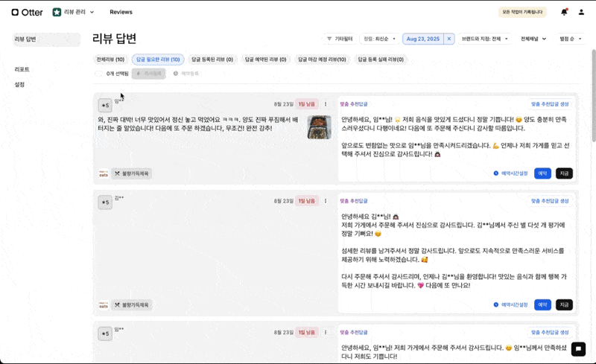
Task: Click the 모든 작업이 기록됩니다 notice badge
Action: (523, 12)
